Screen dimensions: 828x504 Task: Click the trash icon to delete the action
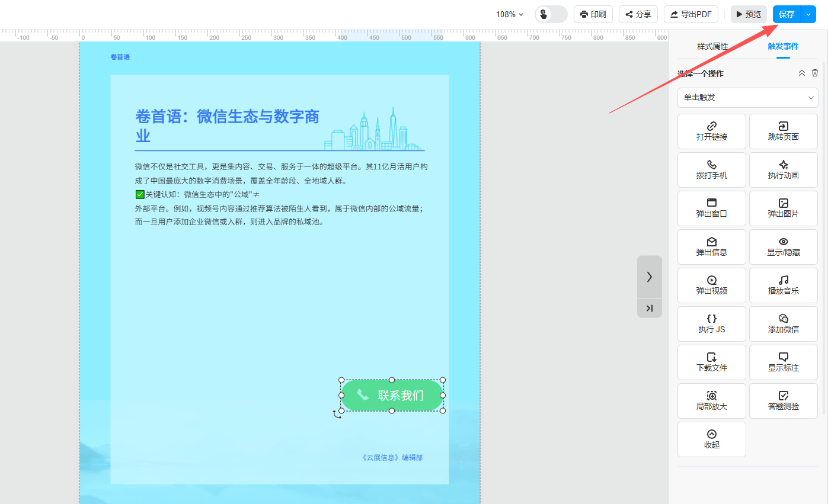coord(815,73)
